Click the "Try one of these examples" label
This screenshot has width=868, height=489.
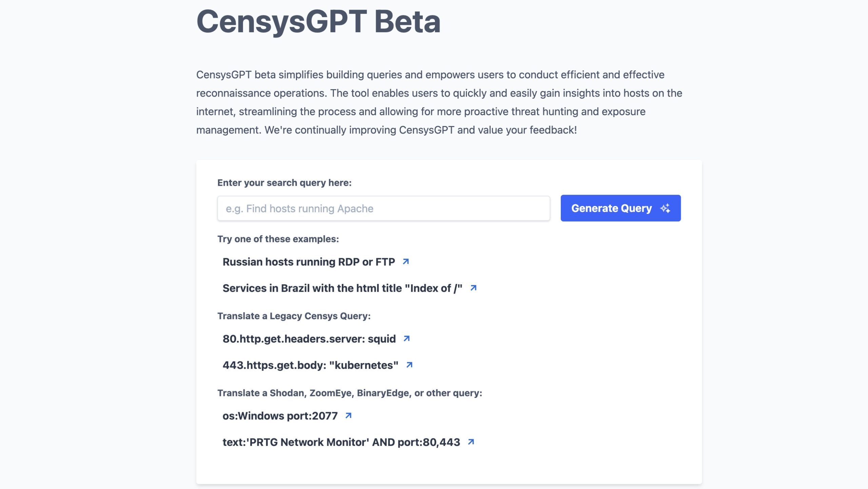click(278, 239)
